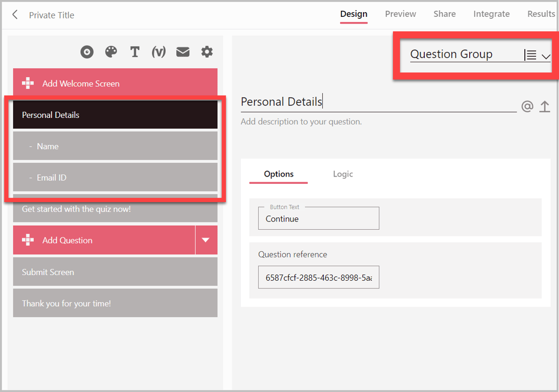Click the list icon next to Question Group
Image resolution: width=559 pixels, height=392 pixels.
[530, 55]
